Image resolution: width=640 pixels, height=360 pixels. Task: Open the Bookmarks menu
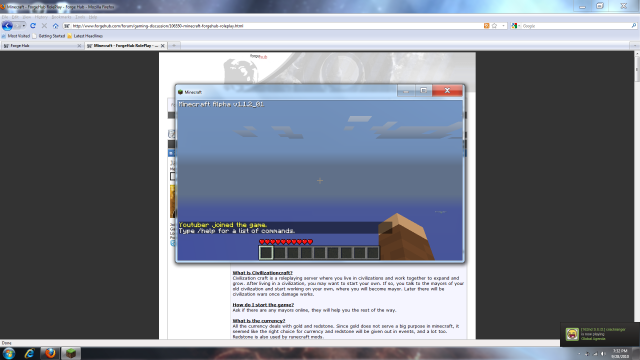click(61, 17)
